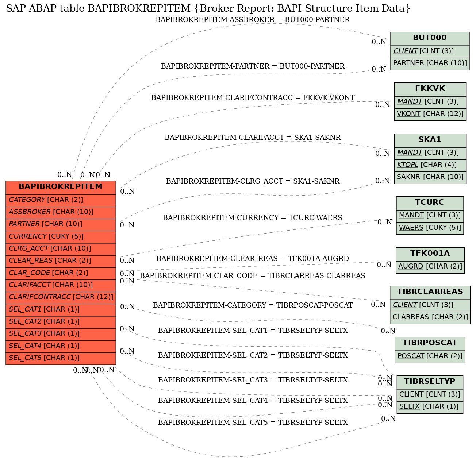Select the SEL_CAT1 [CHAR (1)] field row

tap(61, 310)
